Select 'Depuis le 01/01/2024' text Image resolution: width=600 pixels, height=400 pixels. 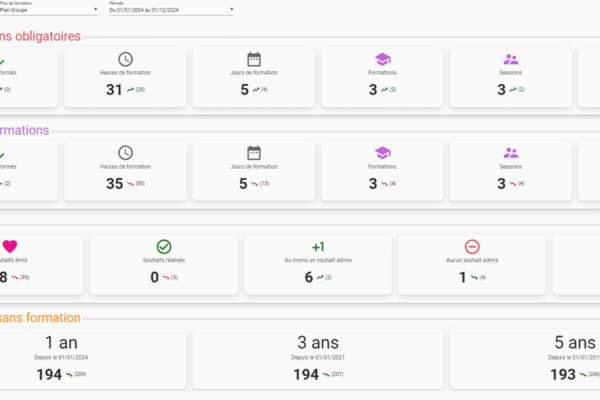pyautogui.click(x=61, y=358)
